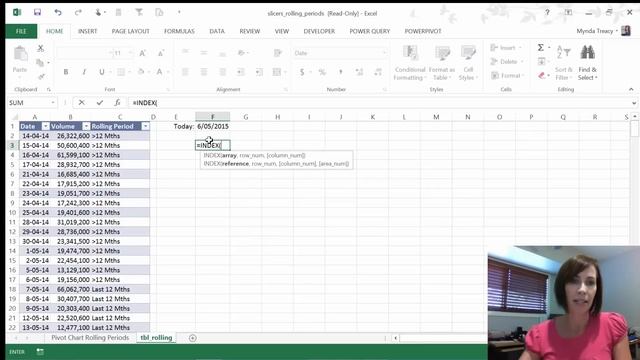Apply Bold formatting

66,72
